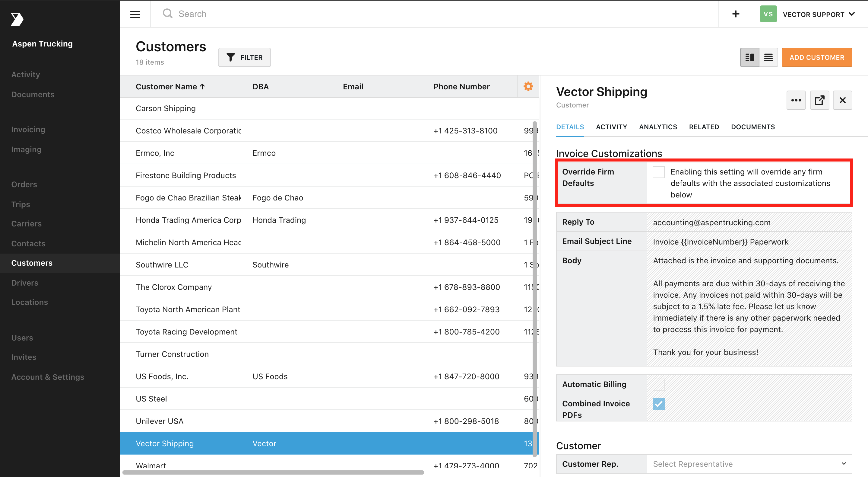This screenshot has height=477, width=868.
Task: Click the invoice email Body text area
Action: pyautogui.click(x=749, y=308)
